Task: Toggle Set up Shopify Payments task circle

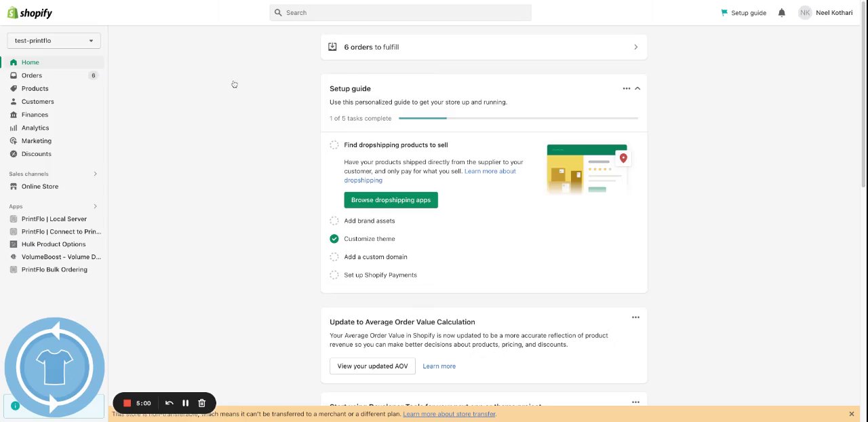Action: pyautogui.click(x=334, y=275)
